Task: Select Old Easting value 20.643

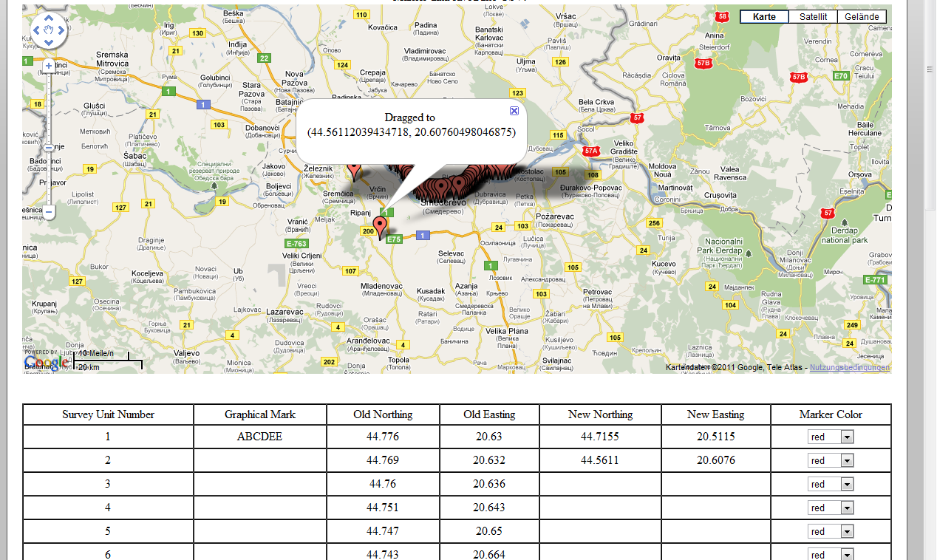Action: pyautogui.click(x=489, y=508)
